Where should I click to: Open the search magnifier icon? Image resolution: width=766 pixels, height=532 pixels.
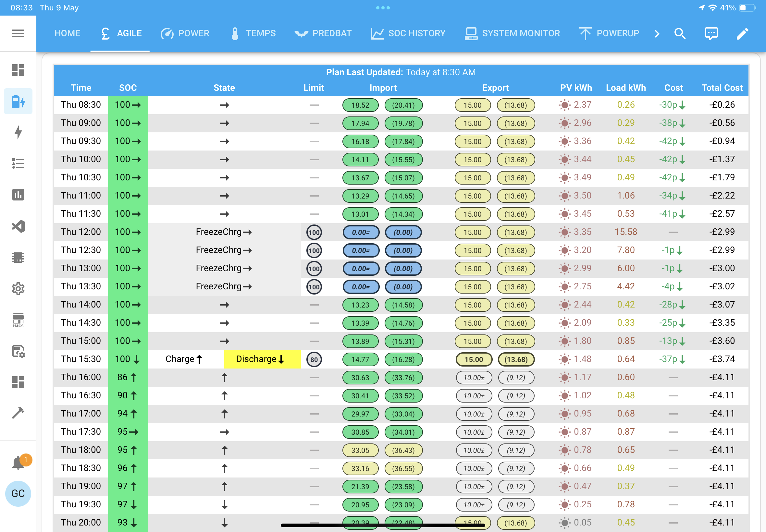(680, 33)
